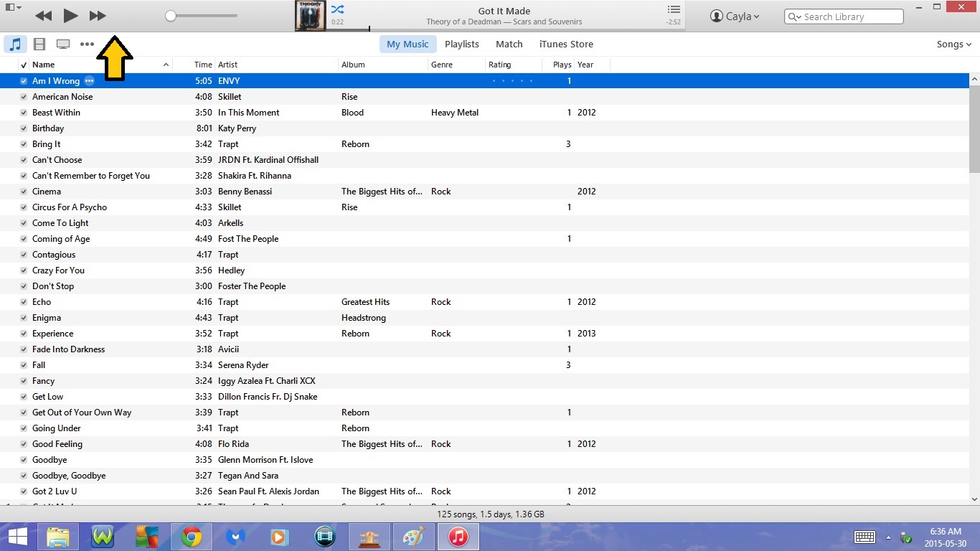Open the More media types ellipsis
The image size is (980, 551).
click(x=87, y=44)
